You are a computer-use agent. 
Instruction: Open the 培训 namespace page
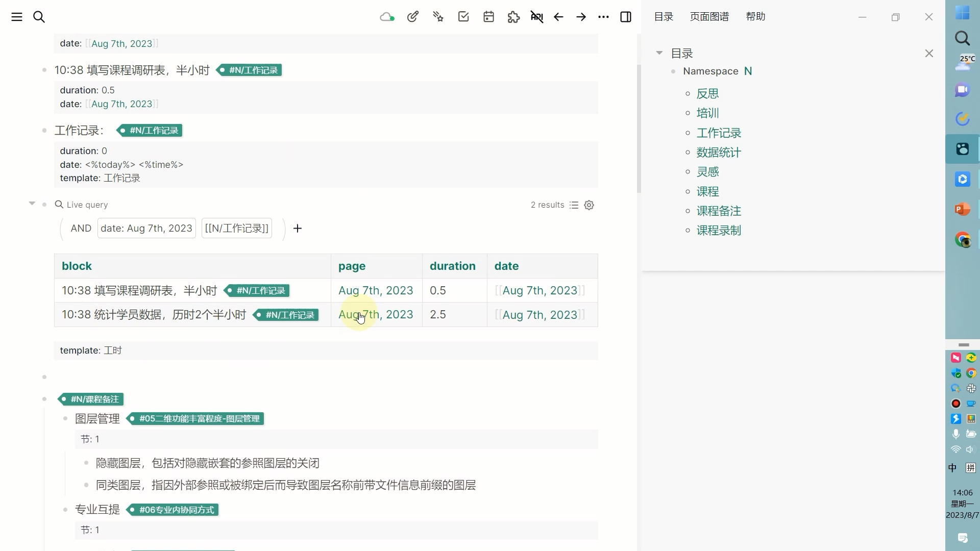tap(707, 113)
